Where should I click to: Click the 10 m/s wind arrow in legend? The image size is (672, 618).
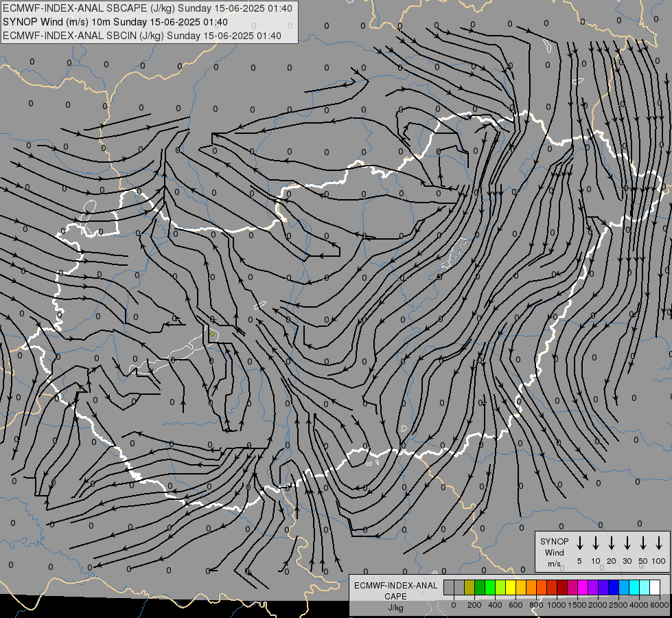(x=595, y=542)
